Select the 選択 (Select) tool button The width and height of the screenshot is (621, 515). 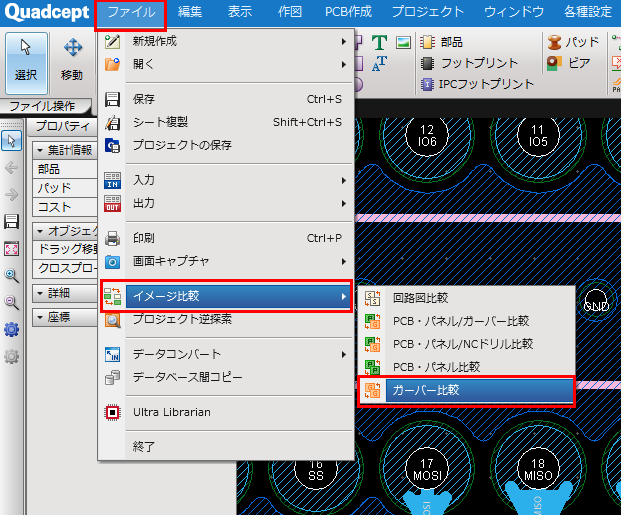(x=26, y=63)
